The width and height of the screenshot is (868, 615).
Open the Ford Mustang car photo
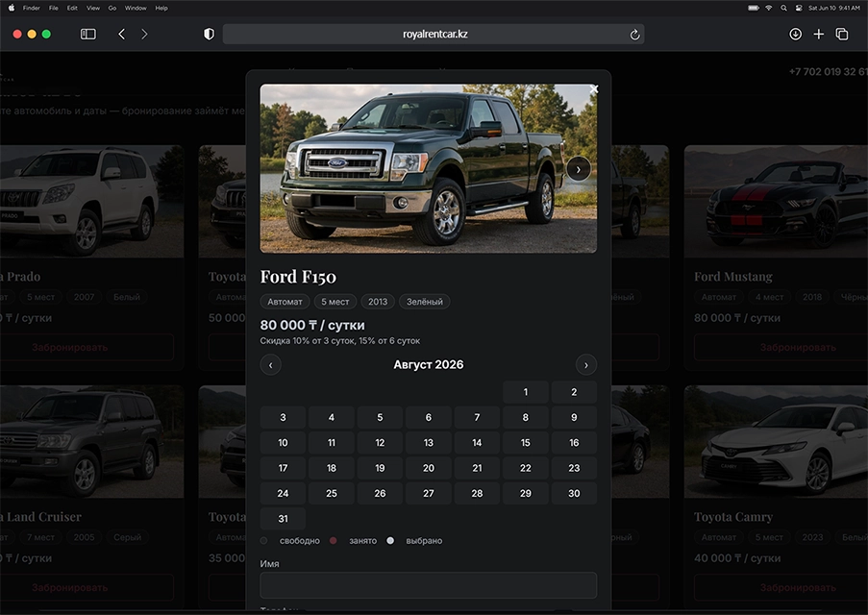776,202
